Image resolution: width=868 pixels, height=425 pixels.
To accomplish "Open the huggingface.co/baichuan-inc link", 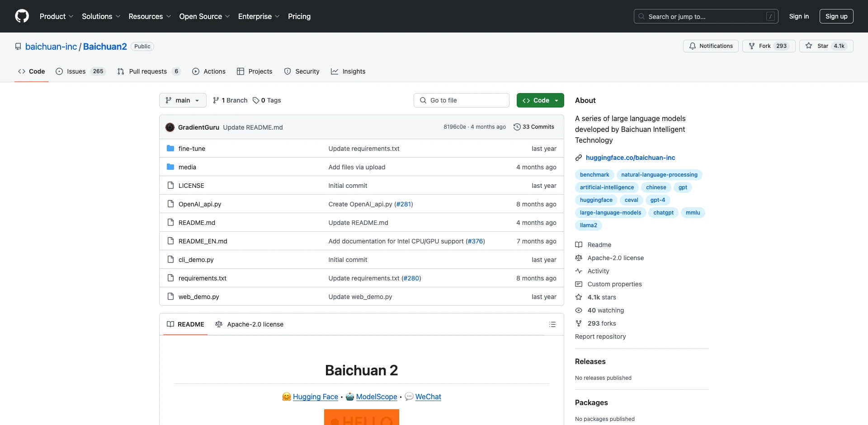I will [630, 158].
